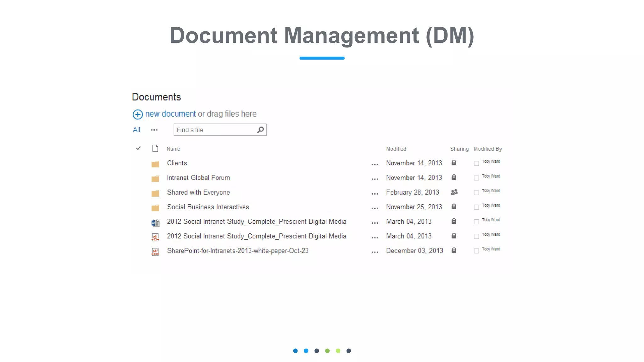This screenshot has height=362, width=644.
Task: Toggle presence checkbox in Intranet Global Forum row
Action: (476, 178)
